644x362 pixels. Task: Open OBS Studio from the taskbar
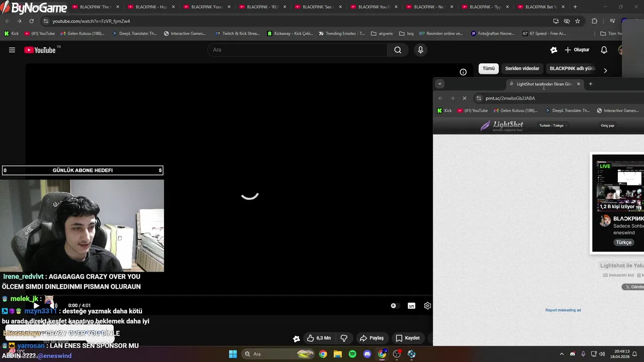click(397, 354)
